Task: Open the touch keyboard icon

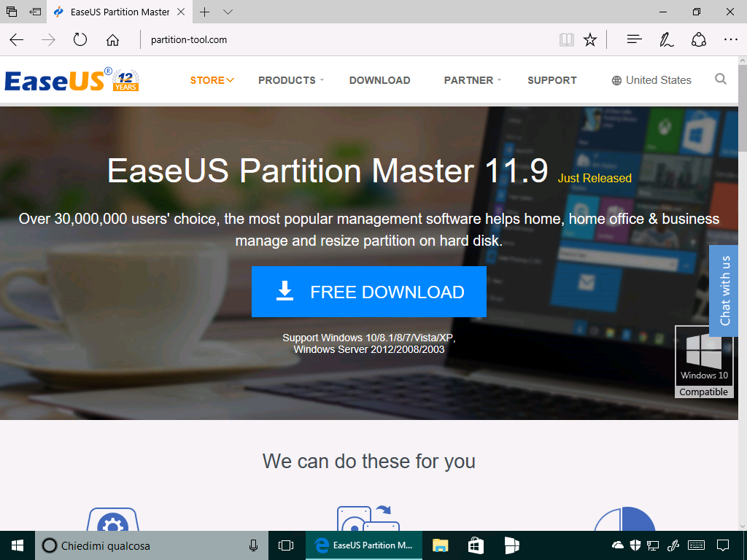Action: [x=697, y=545]
